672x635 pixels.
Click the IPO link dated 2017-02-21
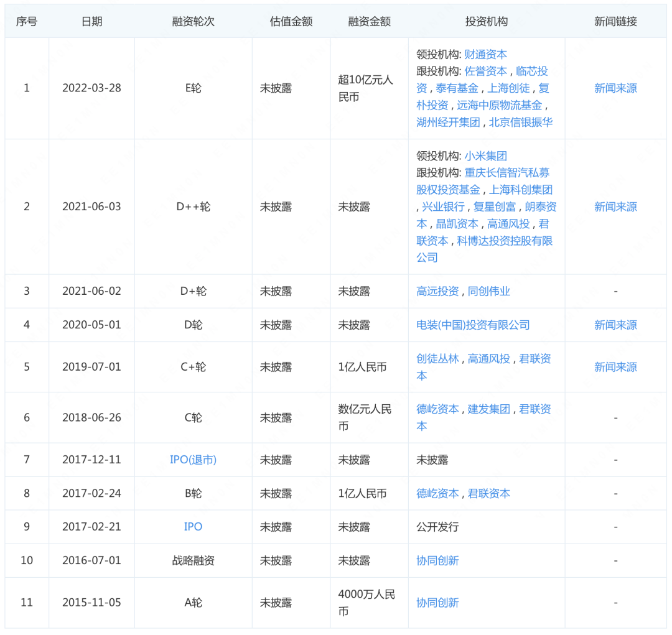[x=193, y=527]
